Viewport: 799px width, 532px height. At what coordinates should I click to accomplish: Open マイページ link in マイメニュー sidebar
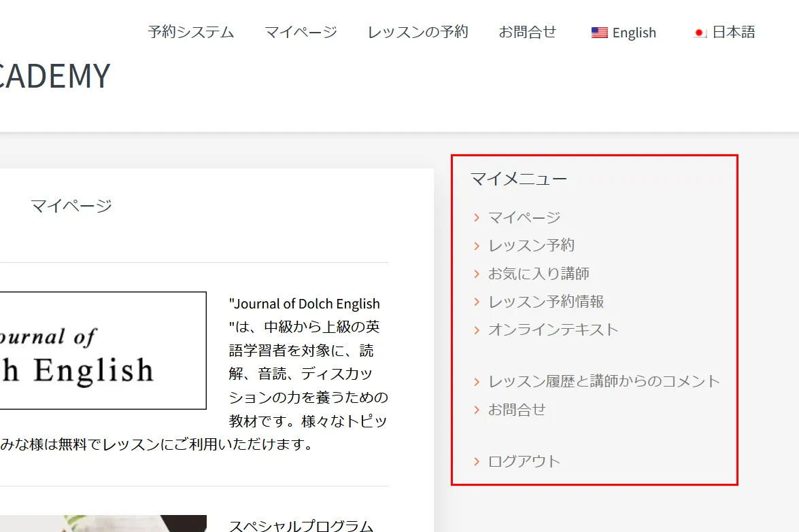524,217
